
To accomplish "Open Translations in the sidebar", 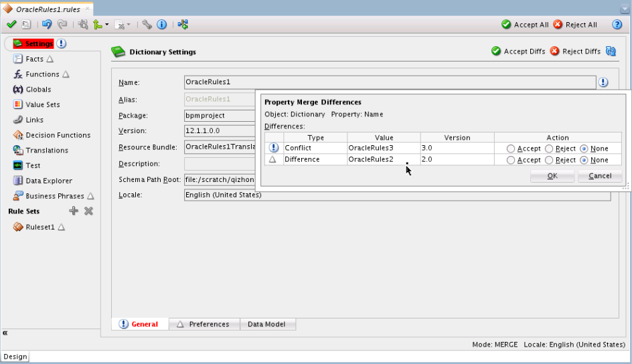I will pyautogui.click(x=41, y=150).
